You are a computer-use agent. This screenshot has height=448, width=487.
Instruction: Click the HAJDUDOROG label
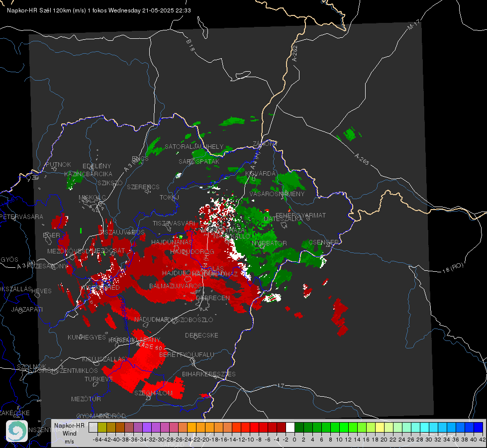(192, 251)
